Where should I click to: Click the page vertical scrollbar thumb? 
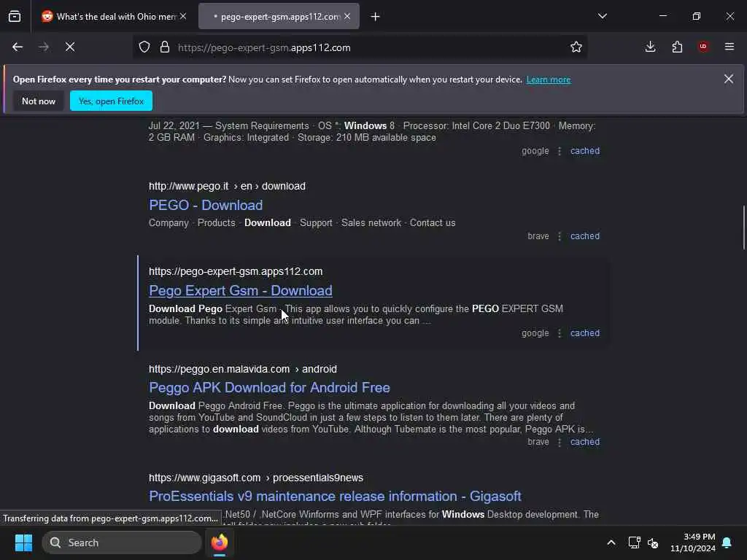(x=743, y=227)
